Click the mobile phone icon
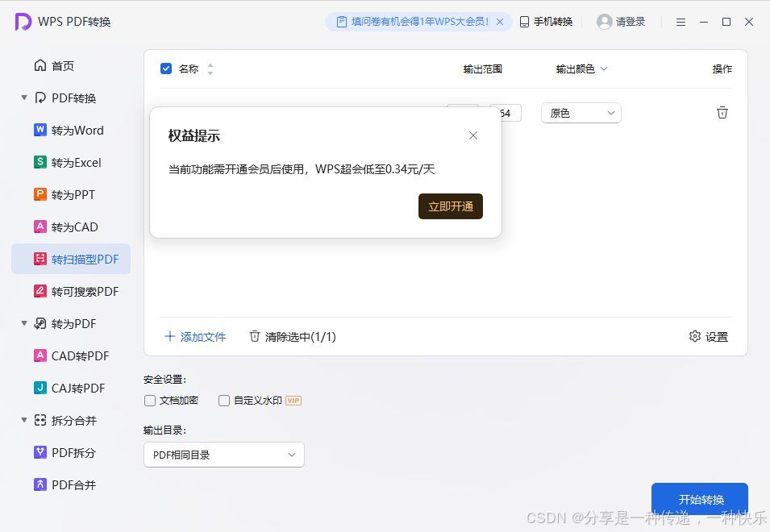770x532 pixels. click(524, 22)
